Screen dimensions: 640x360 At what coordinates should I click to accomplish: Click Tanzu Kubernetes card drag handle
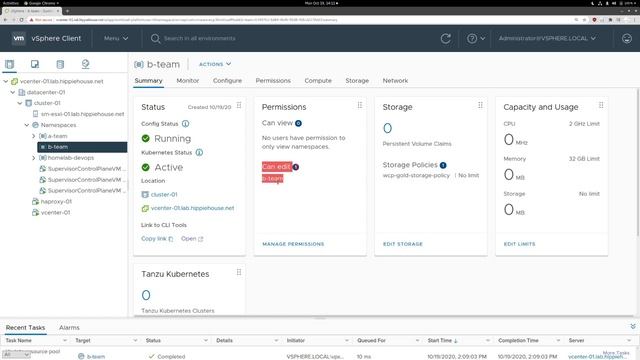[x=239, y=272]
